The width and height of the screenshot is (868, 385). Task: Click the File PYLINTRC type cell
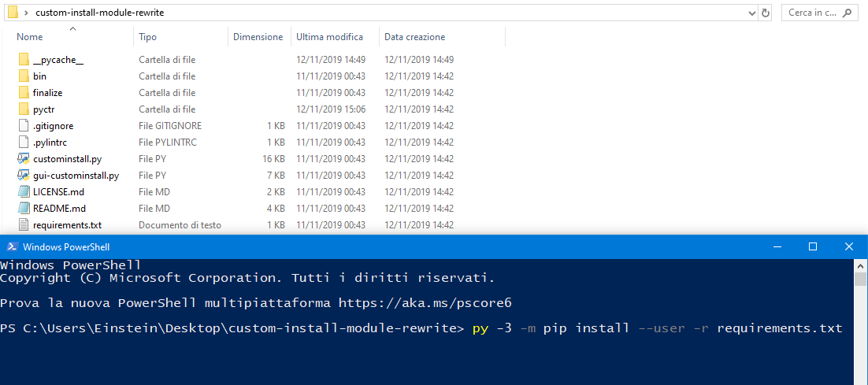168,143
